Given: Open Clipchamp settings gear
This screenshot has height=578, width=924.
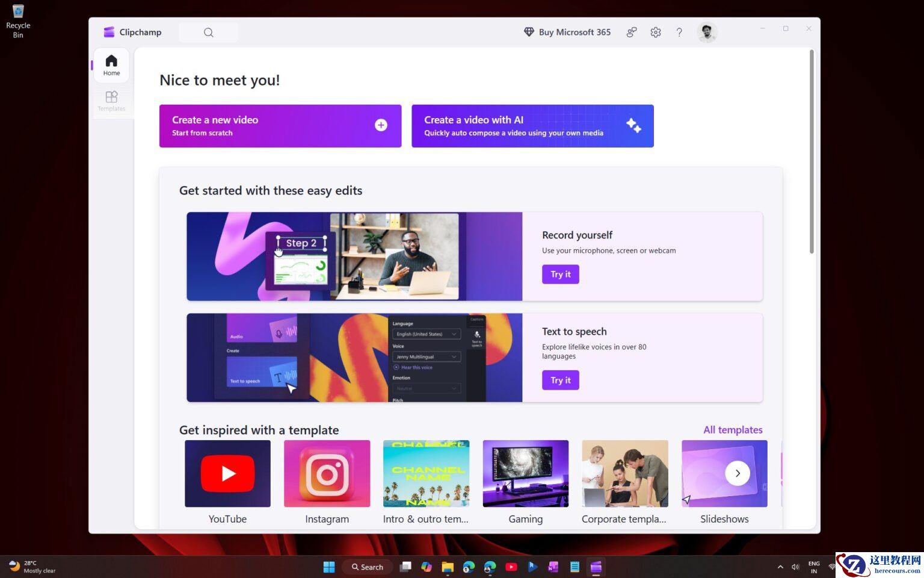Looking at the screenshot, I should coord(656,33).
